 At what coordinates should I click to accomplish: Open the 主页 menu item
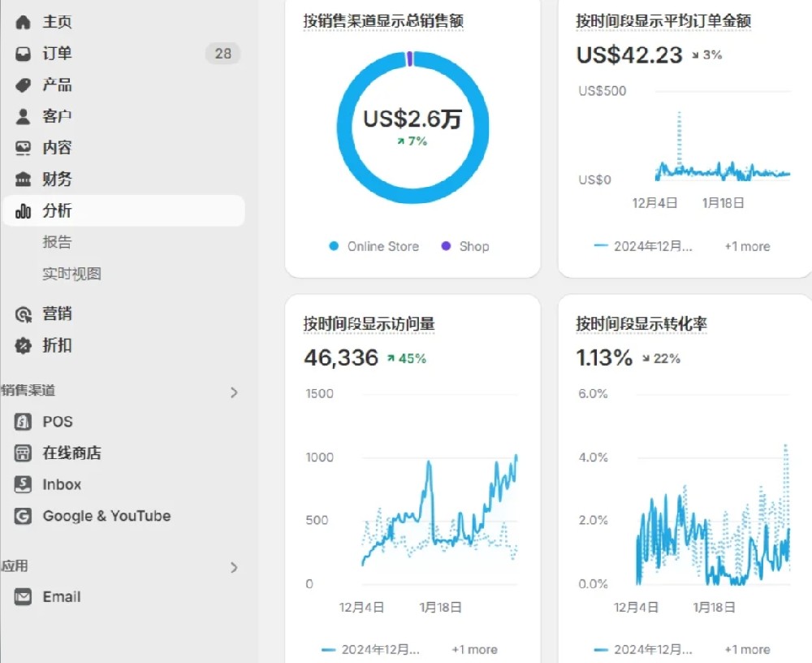coord(58,22)
